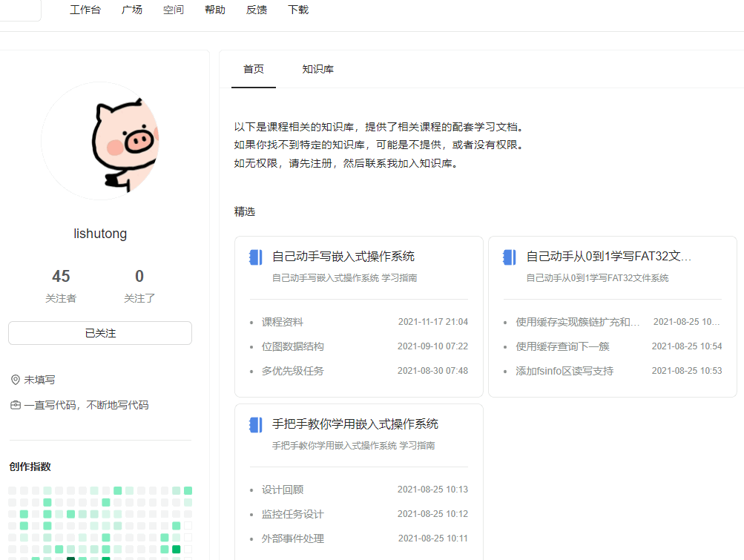Switch to the 知识库 tab

coord(317,69)
